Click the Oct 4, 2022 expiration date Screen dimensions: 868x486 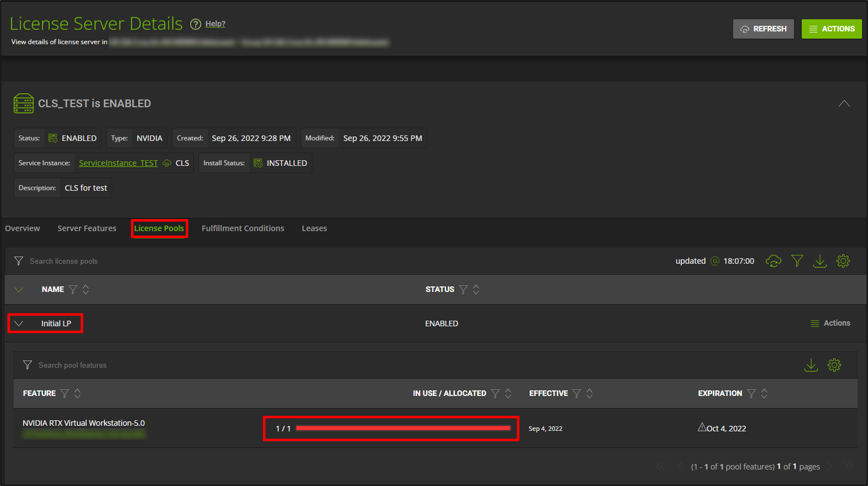click(726, 429)
